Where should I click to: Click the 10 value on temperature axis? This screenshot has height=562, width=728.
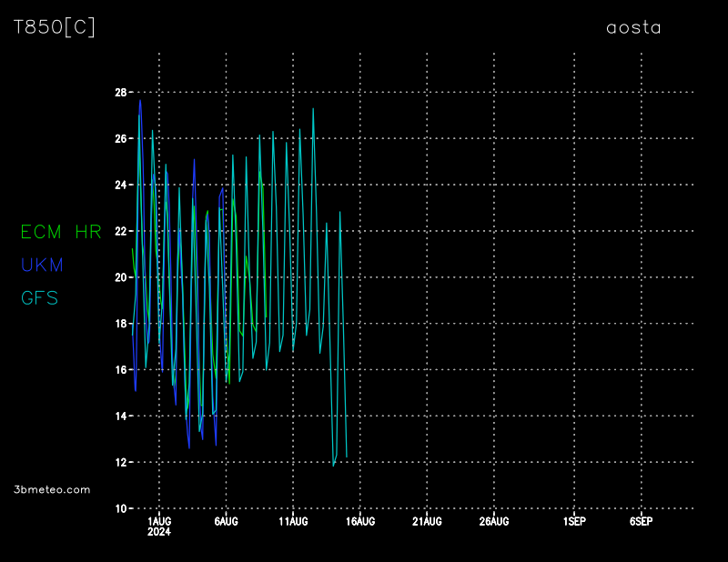point(120,508)
